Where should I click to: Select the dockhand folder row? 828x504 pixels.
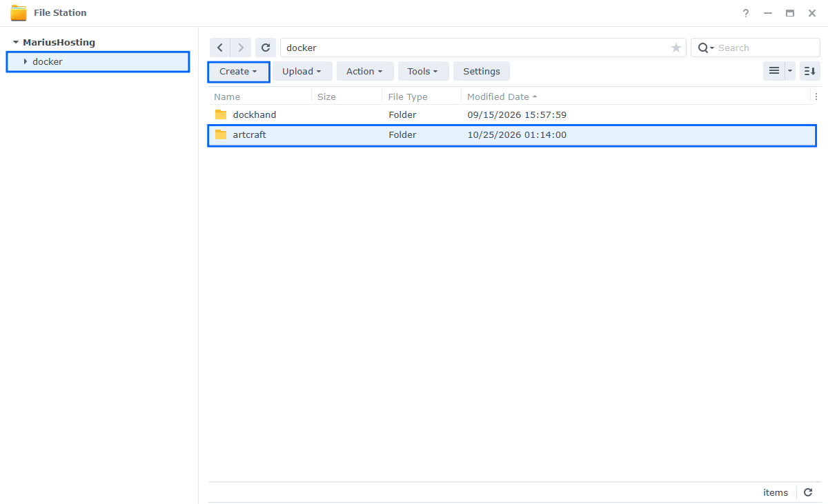click(x=512, y=114)
